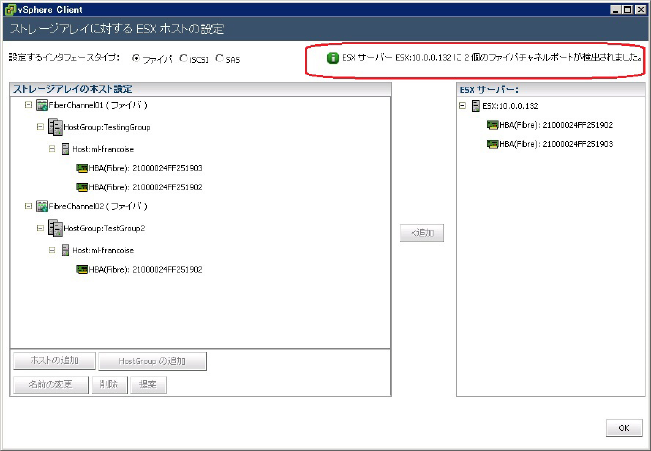The image size is (651, 451).
Task: Click HBA card icon under TestGroup2 host
Action: pyautogui.click(x=82, y=270)
